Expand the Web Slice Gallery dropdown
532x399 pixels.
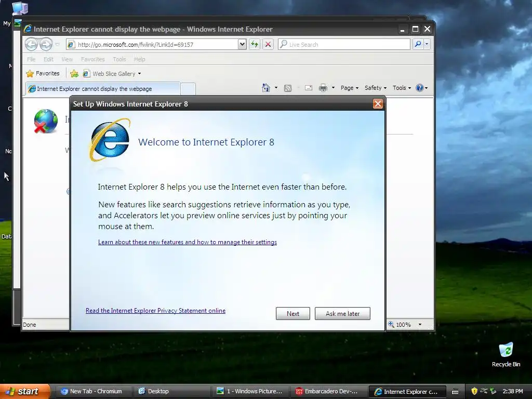139,74
